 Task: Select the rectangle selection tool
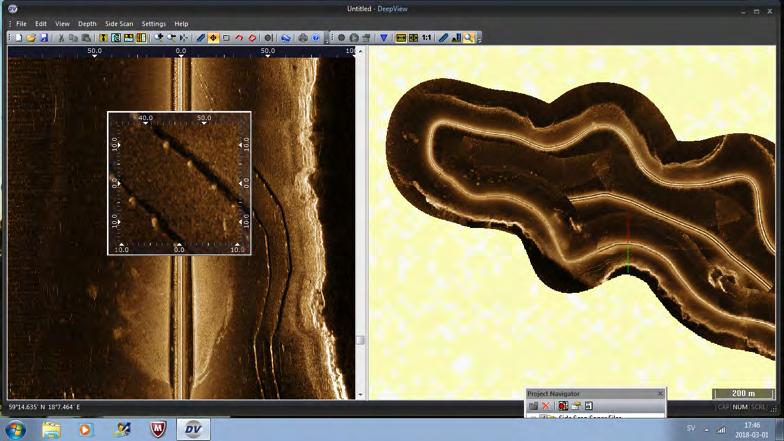(226, 38)
